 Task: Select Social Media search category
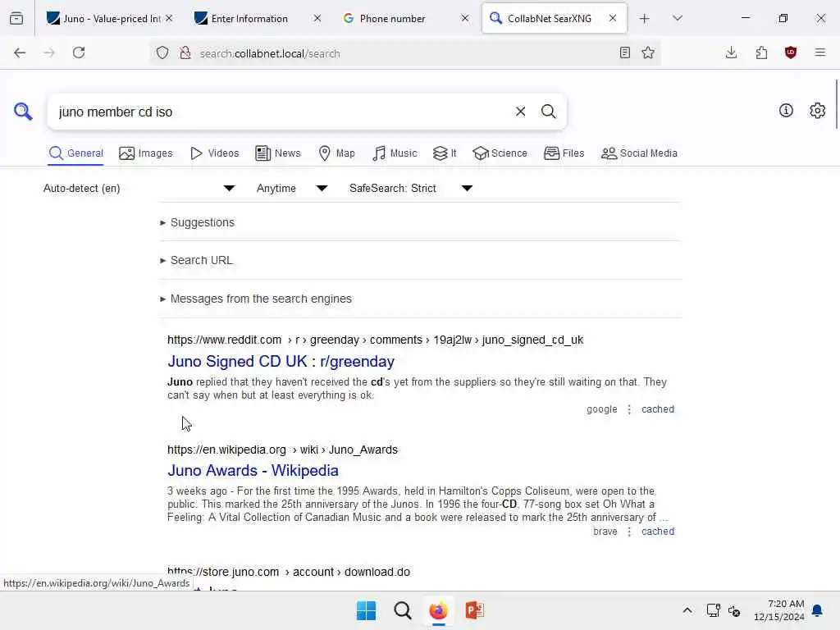tap(639, 153)
